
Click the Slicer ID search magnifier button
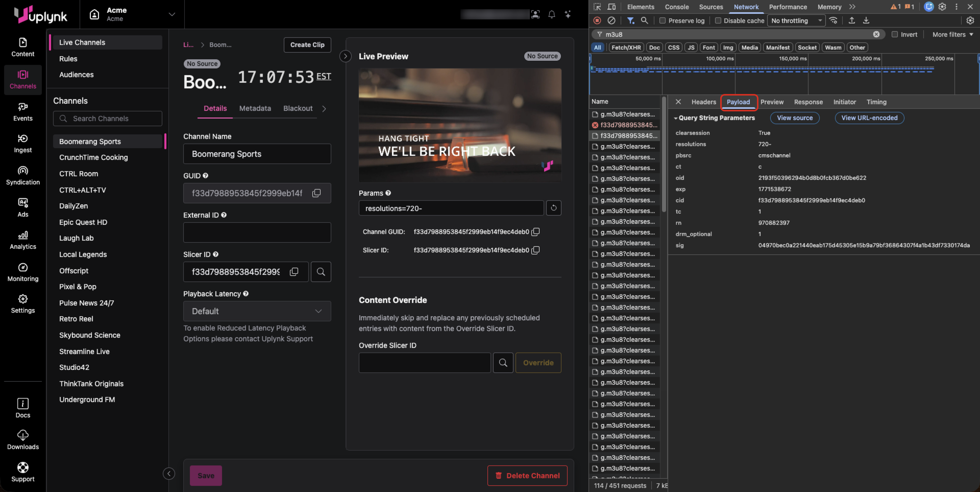click(321, 272)
